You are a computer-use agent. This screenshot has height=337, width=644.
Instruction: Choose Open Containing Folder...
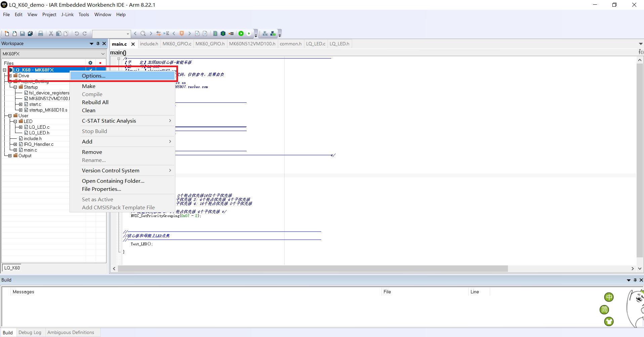(123, 181)
